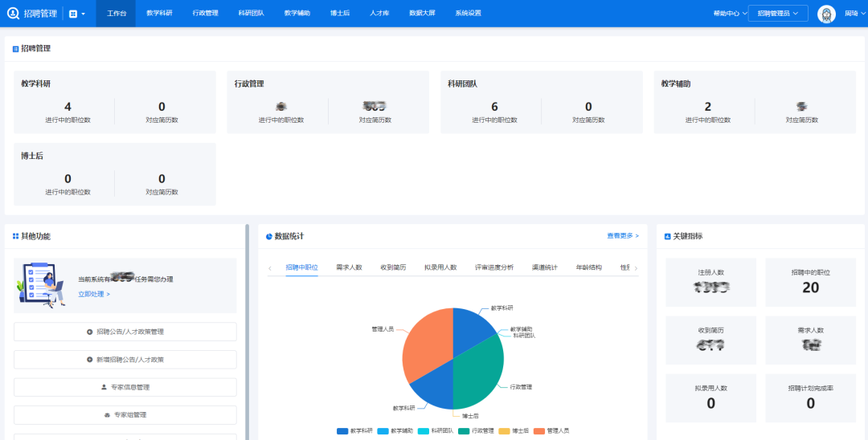The height and width of the screenshot is (440, 868).
Task: Click the 注册人数 indicator card
Action: (x=710, y=283)
